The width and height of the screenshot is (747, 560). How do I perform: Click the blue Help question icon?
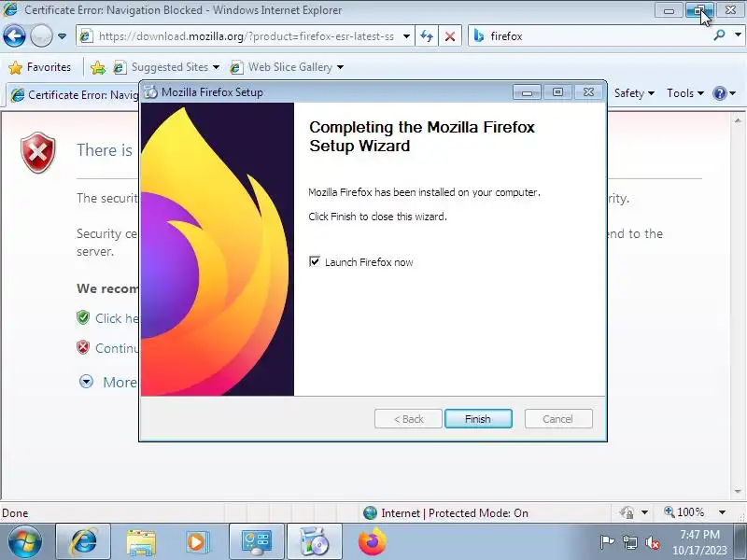pos(719,93)
